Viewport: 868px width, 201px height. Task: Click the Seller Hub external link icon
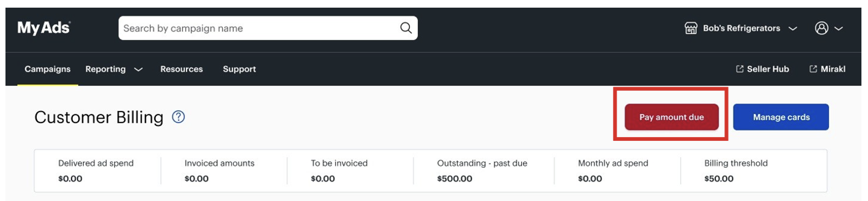[x=740, y=69]
